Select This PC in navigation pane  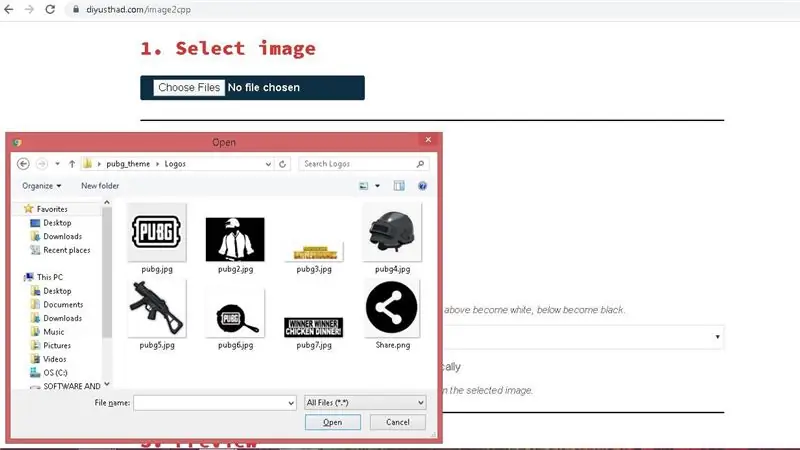pyautogui.click(x=49, y=277)
